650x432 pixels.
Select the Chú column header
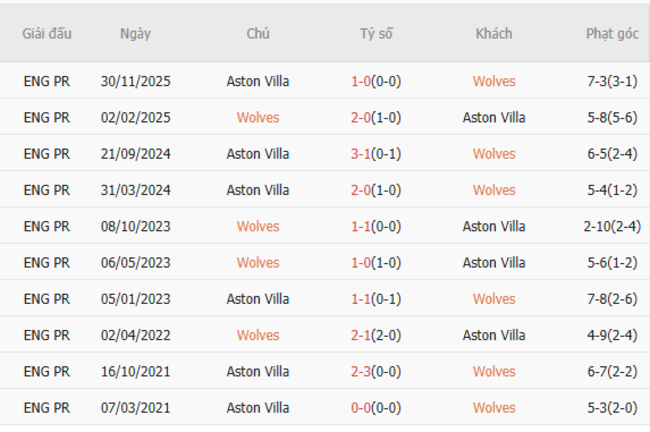coord(258,33)
